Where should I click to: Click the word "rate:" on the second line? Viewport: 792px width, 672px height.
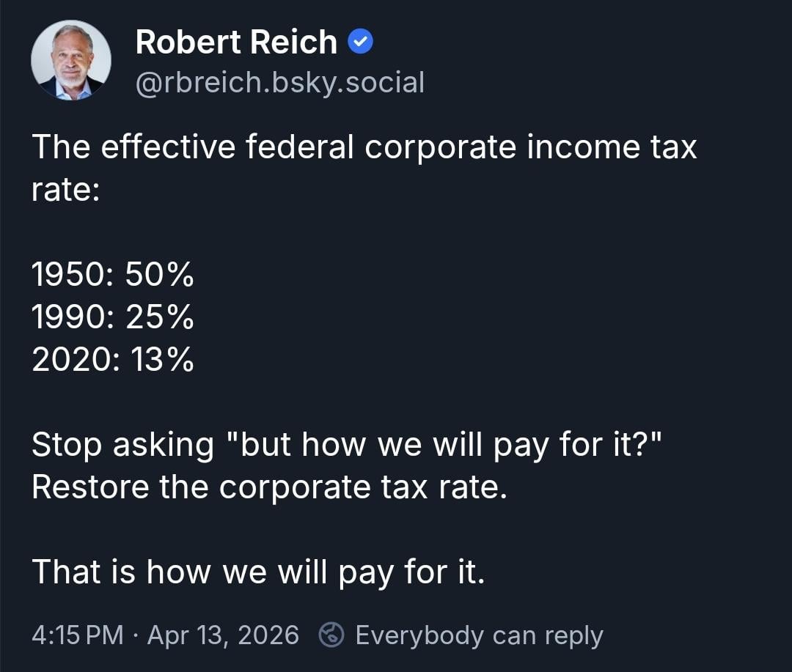pyautogui.click(x=65, y=192)
